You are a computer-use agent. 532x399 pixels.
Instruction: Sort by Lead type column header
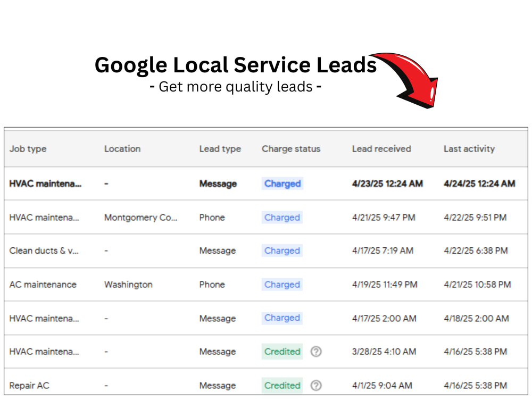pos(220,148)
